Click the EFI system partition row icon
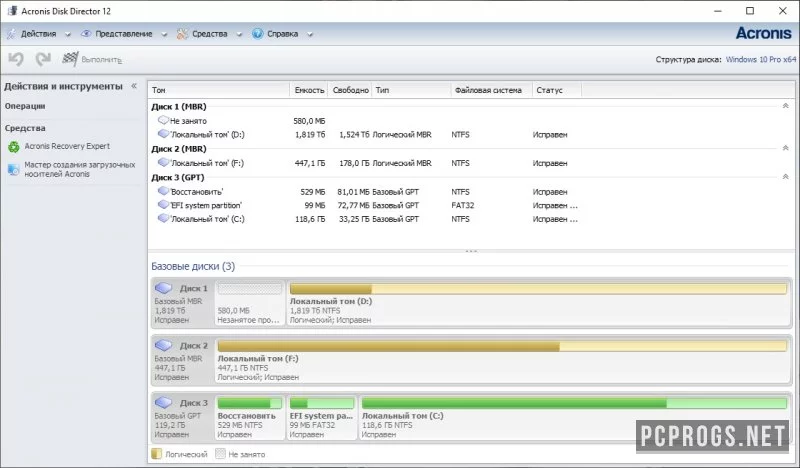 [163, 204]
